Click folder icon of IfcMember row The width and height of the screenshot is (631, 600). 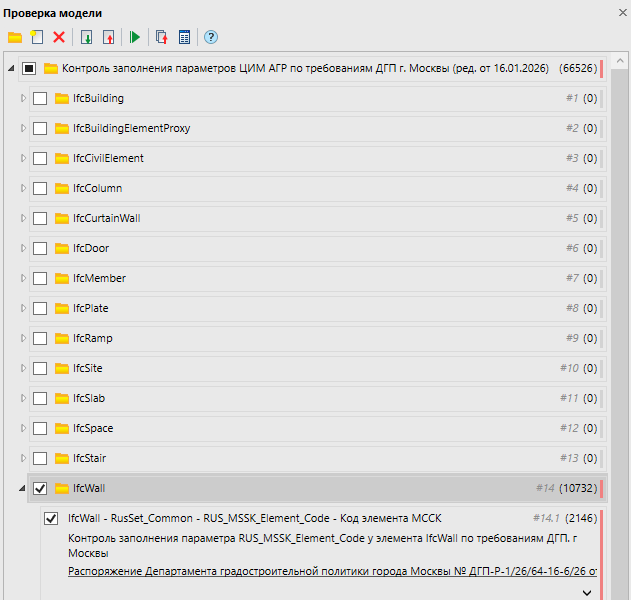pyautogui.click(x=62, y=278)
